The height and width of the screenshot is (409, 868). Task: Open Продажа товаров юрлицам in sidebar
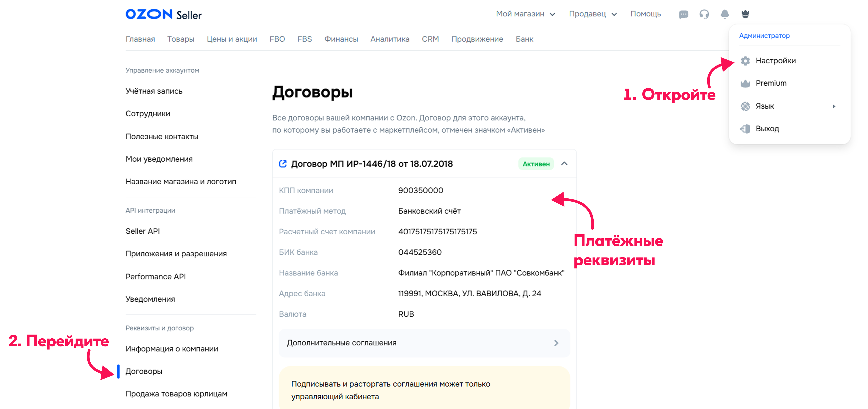pyautogui.click(x=176, y=394)
